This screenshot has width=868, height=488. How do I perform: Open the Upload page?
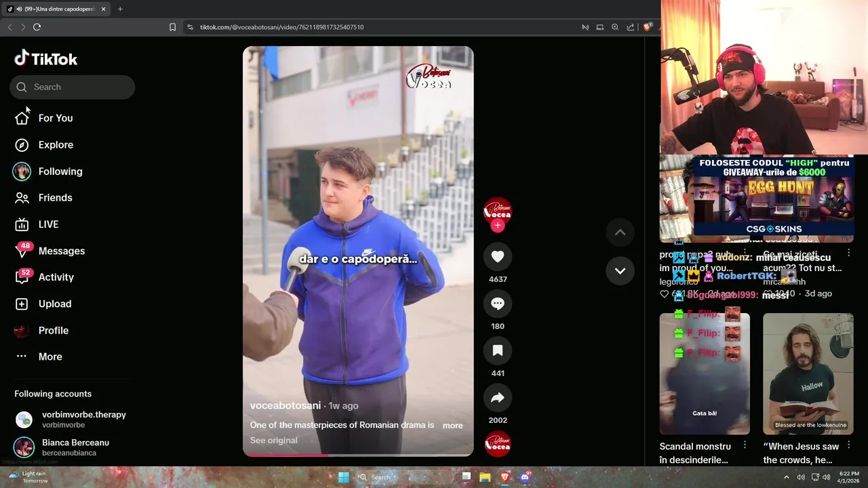coord(43,304)
